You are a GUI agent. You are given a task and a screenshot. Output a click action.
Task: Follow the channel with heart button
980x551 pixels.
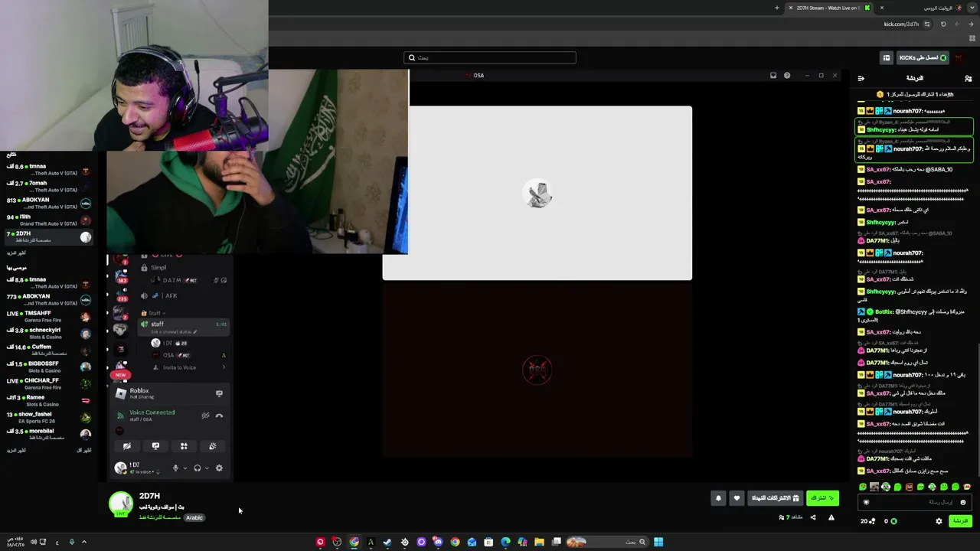737,498
